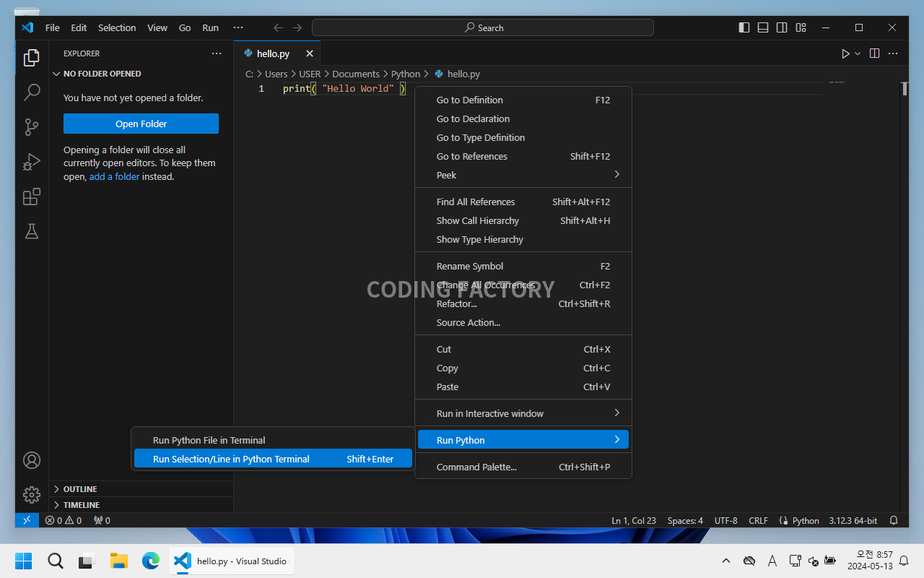This screenshot has width=924, height=578.
Task: Open the Run and Debug view
Action: coord(32,162)
